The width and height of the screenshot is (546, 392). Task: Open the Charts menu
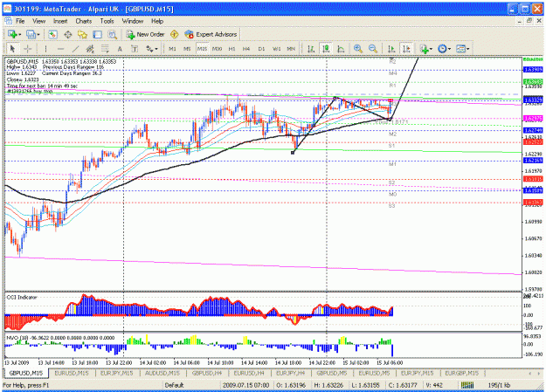(x=84, y=21)
